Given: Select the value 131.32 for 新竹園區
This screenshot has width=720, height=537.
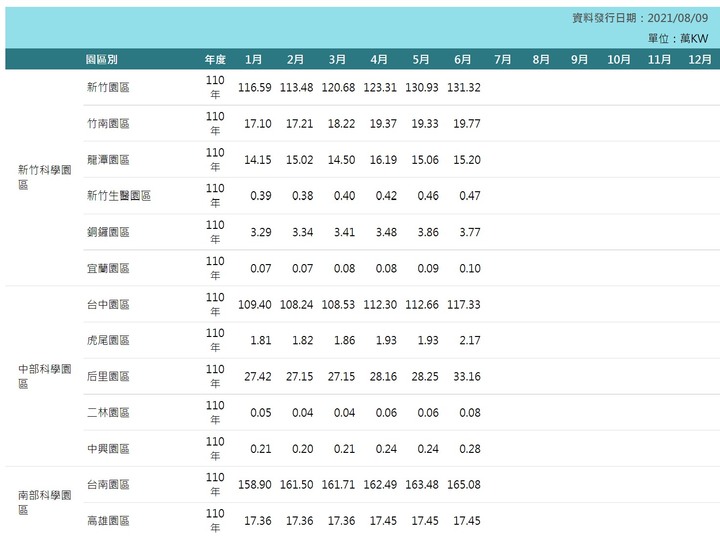Looking at the screenshot, I should (x=464, y=87).
